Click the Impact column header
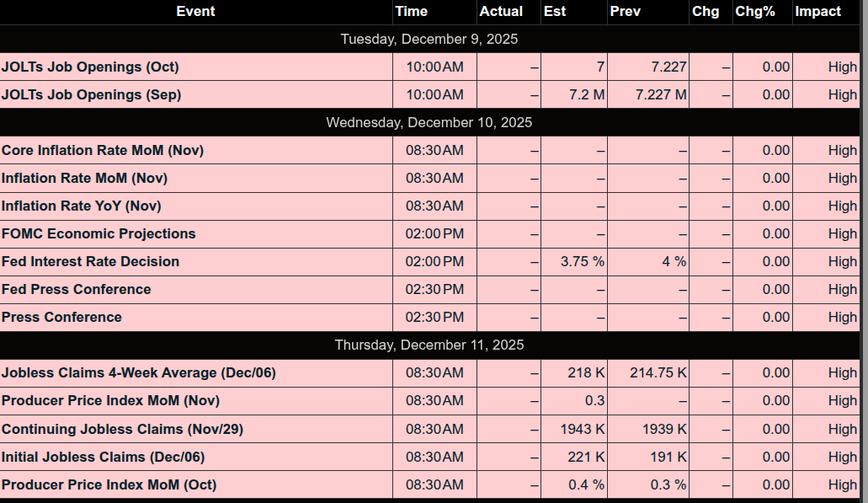 [817, 12]
